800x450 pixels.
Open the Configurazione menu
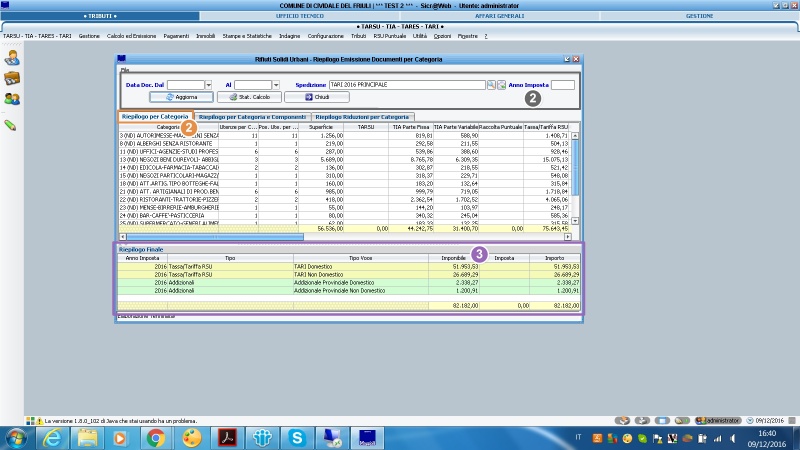coord(325,36)
